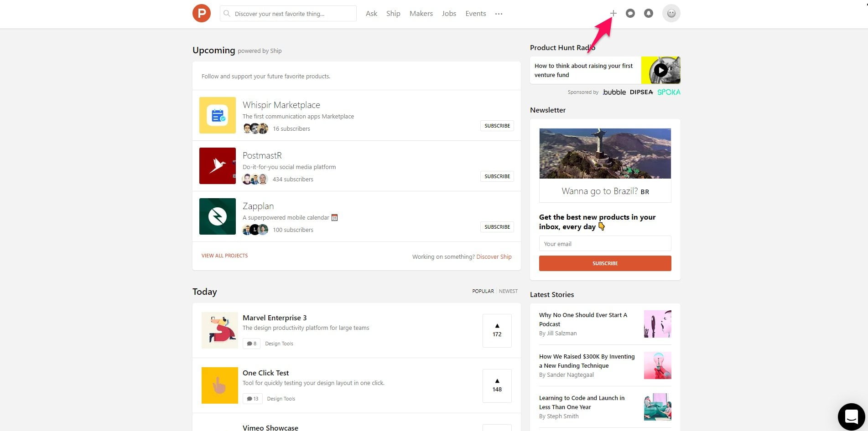868x431 pixels.
Task: Visit the SPOKA sponsor logo
Action: pos(669,92)
